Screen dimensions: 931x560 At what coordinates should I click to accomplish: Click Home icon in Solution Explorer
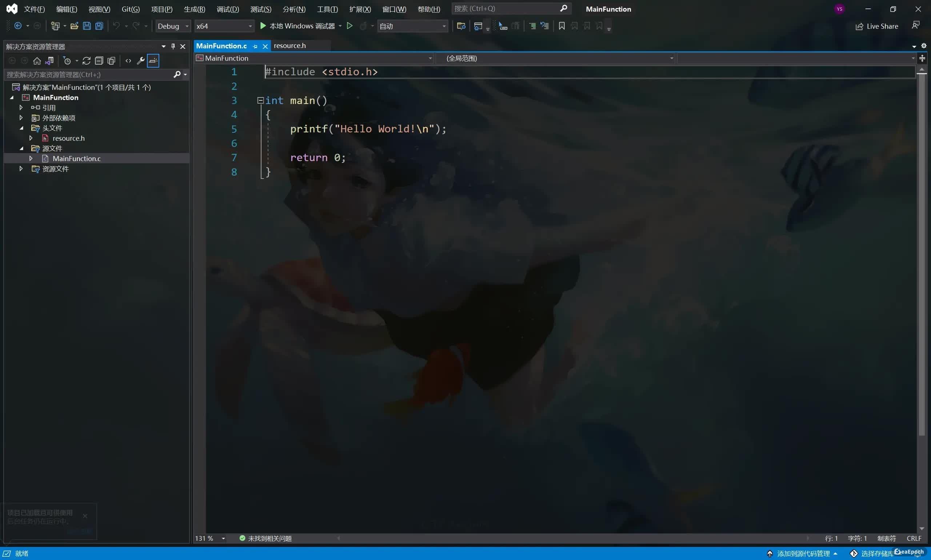click(37, 61)
